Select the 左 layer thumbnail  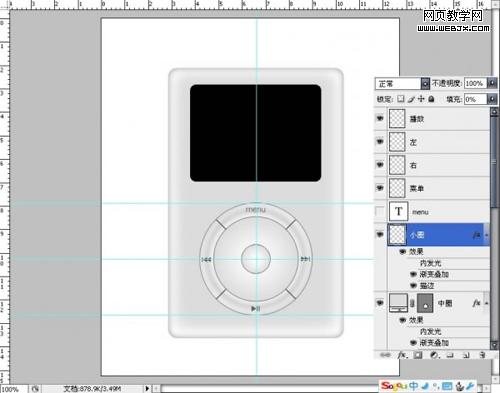(x=397, y=142)
